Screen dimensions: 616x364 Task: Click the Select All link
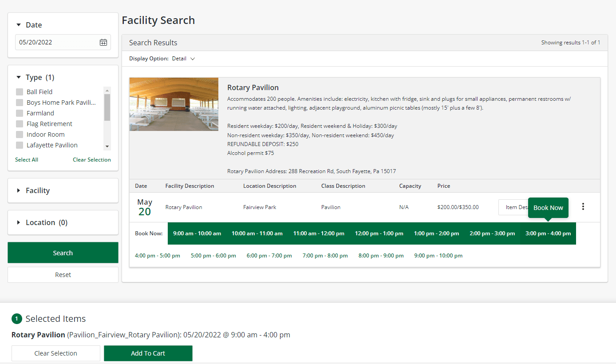[x=27, y=160]
